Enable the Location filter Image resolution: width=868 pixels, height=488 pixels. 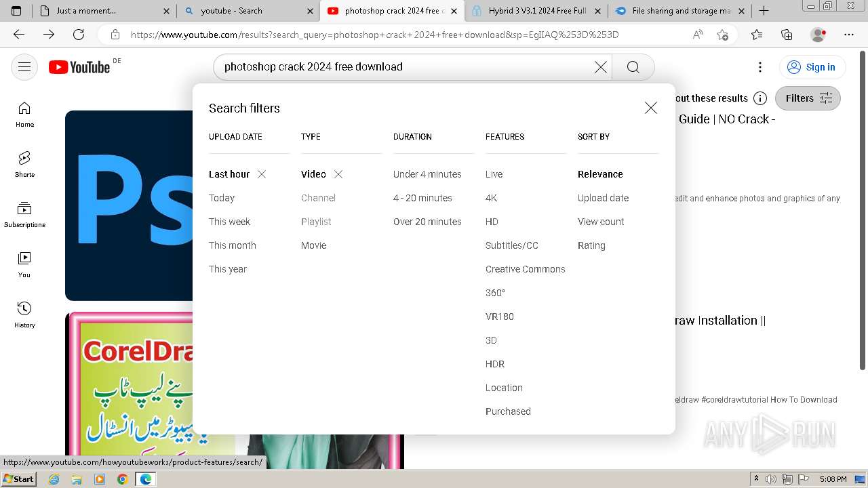504,388
